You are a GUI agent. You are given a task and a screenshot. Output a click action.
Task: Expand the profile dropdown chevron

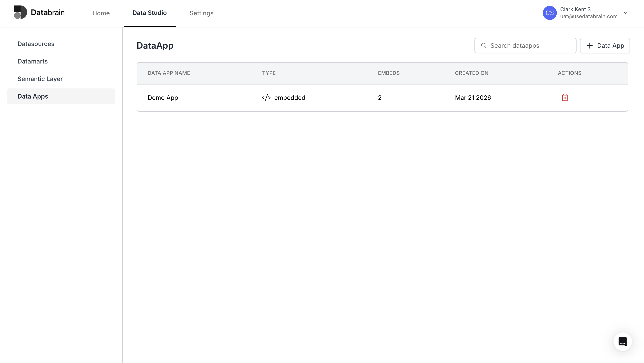tap(626, 13)
